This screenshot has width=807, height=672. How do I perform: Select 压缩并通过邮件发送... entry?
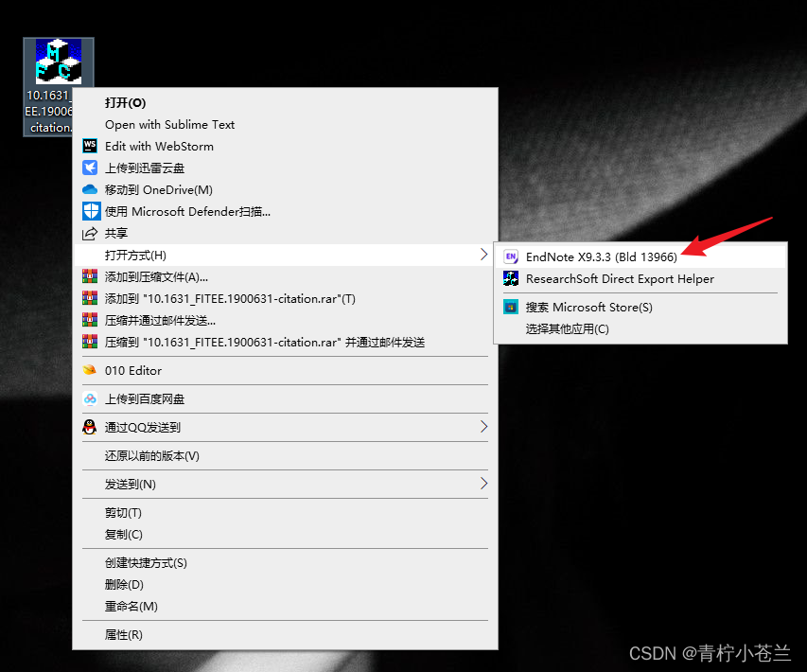pyautogui.click(x=286, y=320)
